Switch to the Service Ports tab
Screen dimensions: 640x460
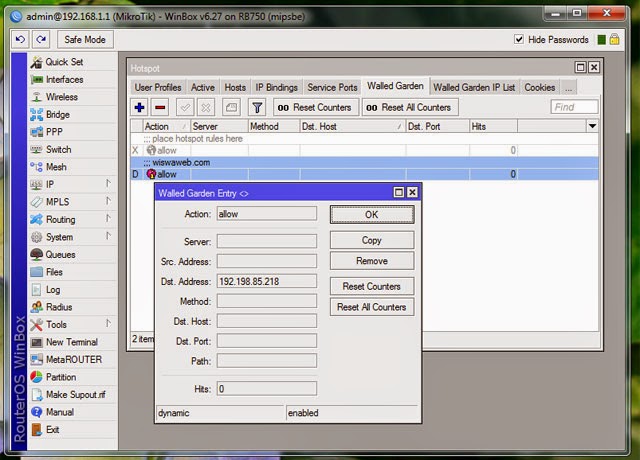coord(332,88)
